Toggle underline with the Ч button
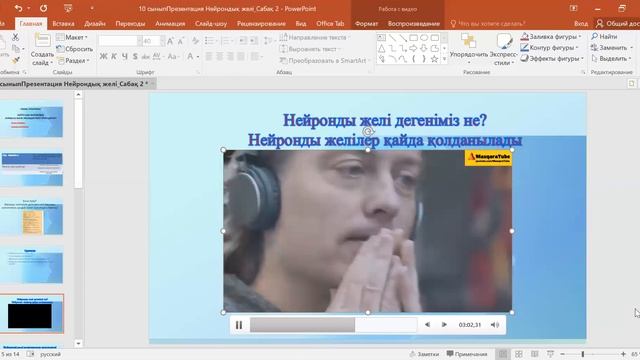 click(124, 56)
